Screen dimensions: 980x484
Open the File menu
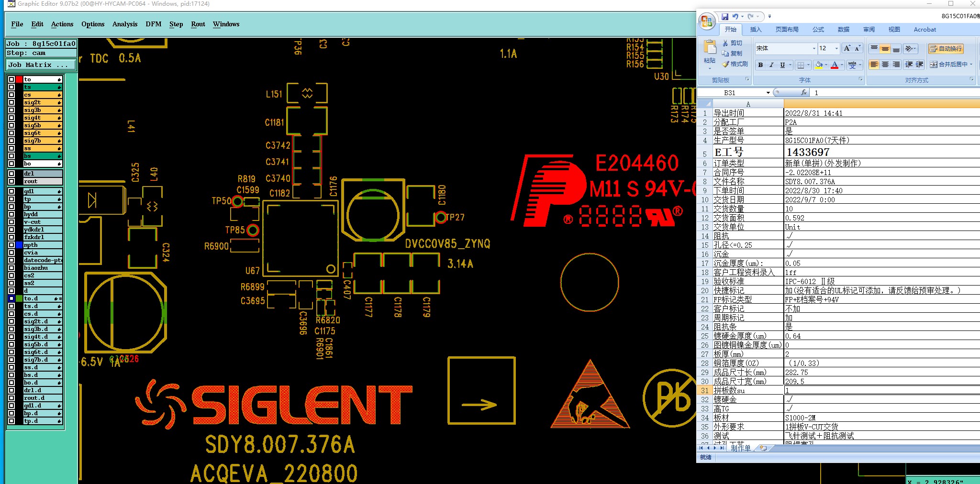[x=17, y=24]
